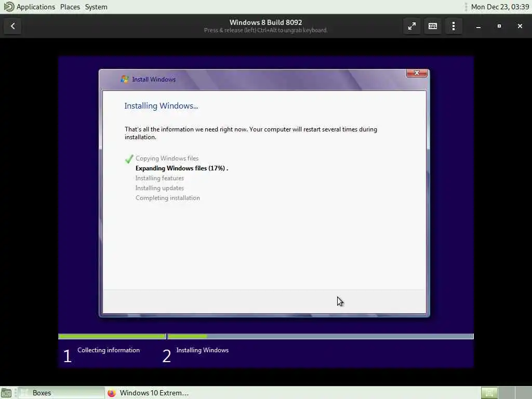The image size is (532, 399).
Task: Go back using the Boxes back arrow
Action: [x=12, y=26]
